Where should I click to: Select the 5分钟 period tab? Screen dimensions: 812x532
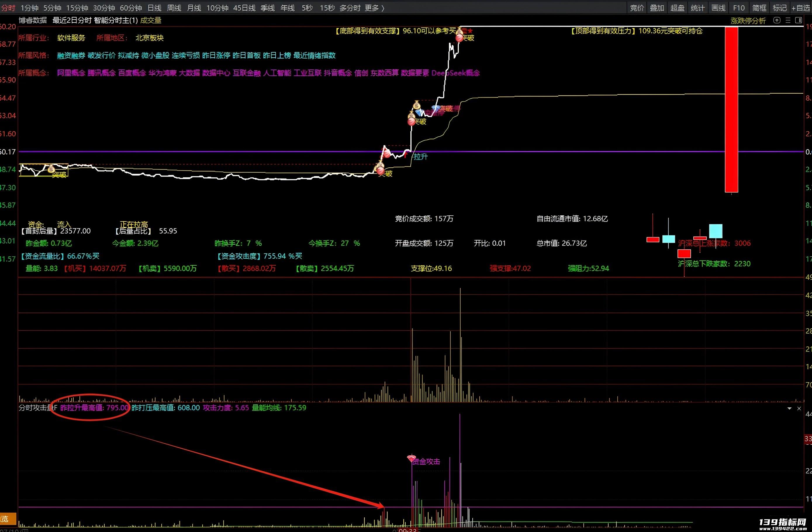(x=52, y=8)
